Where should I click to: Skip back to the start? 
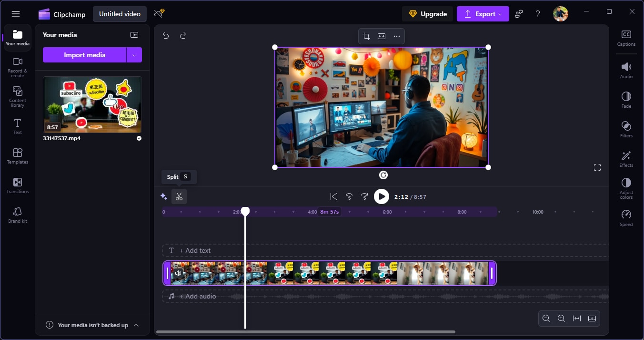coord(334,196)
